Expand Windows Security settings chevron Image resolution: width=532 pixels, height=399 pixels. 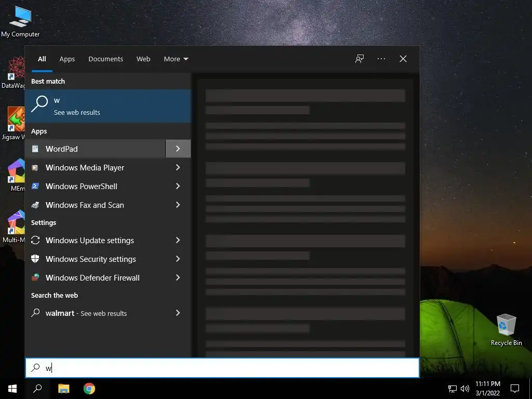(178, 259)
